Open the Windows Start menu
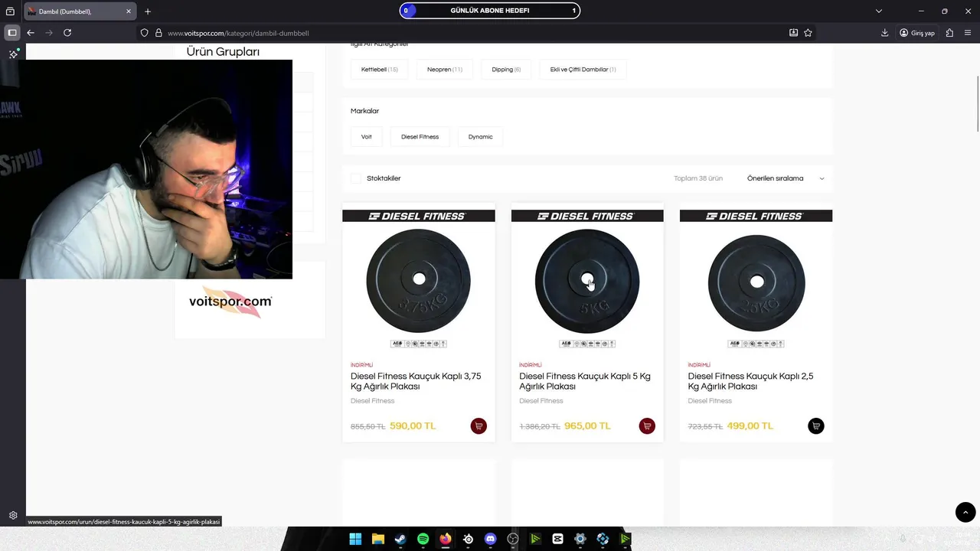This screenshot has height=551, width=980. coord(355,539)
